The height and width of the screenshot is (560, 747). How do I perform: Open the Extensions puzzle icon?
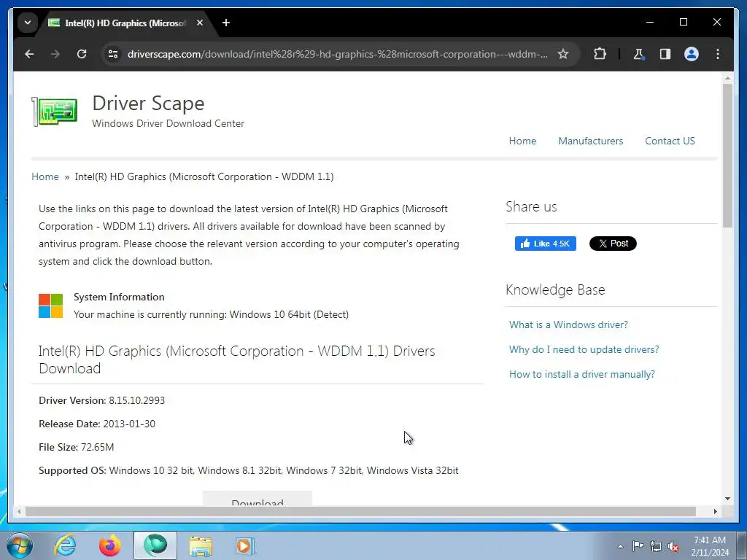[600, 54]
